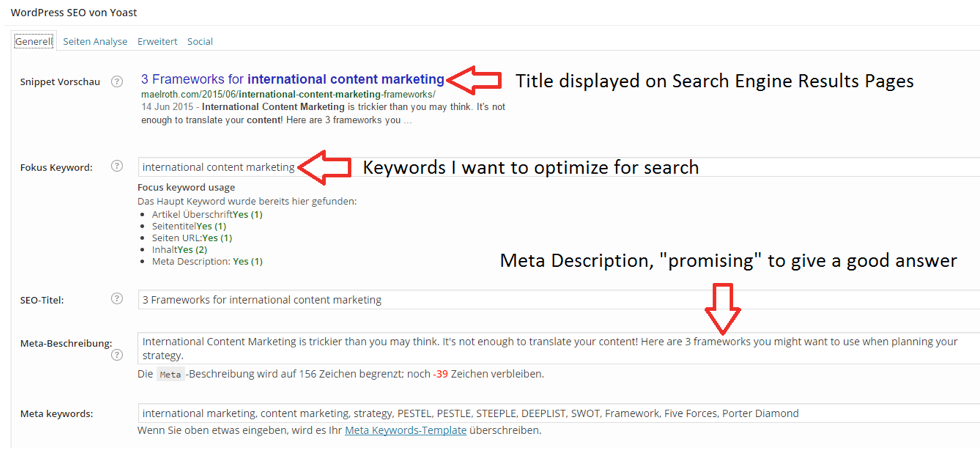The image size is (980, 472).
Task: Switch to the Seiten Analyse tab
Action: (x=95, y=42)
